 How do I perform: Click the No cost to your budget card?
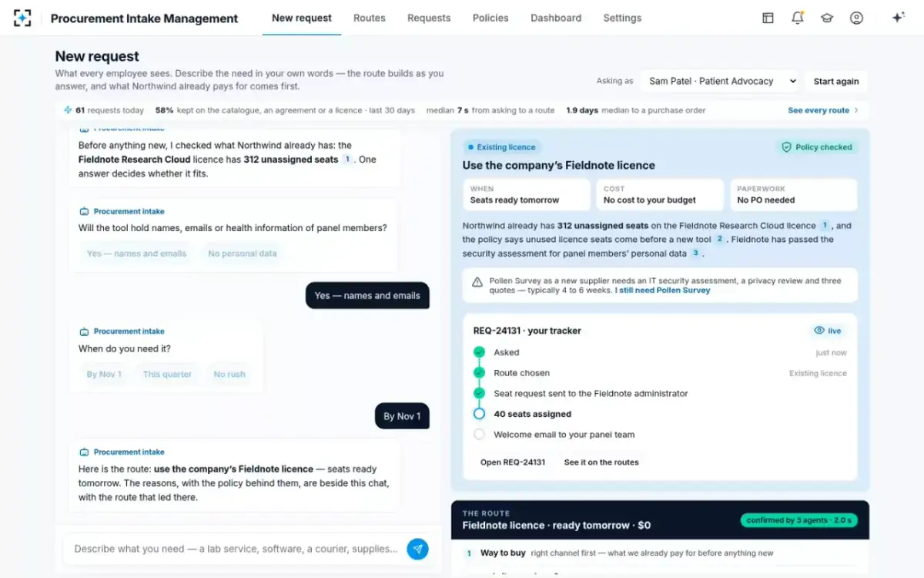click(x=660, y=195)
